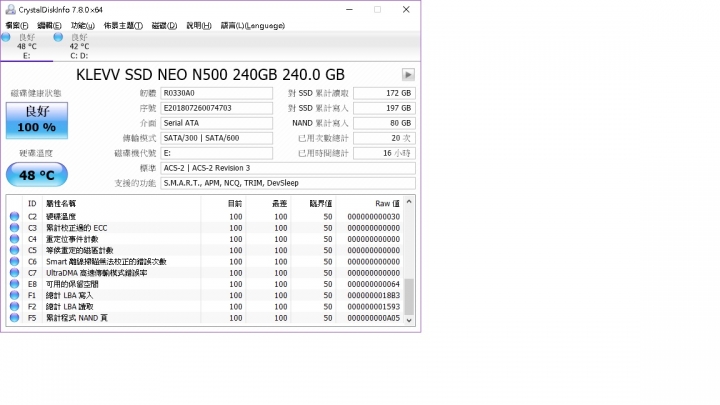Click the NAND writes value 80 GB
This screenshot has height=405, width=720.
pyautogui.click(x=384, y=123)
